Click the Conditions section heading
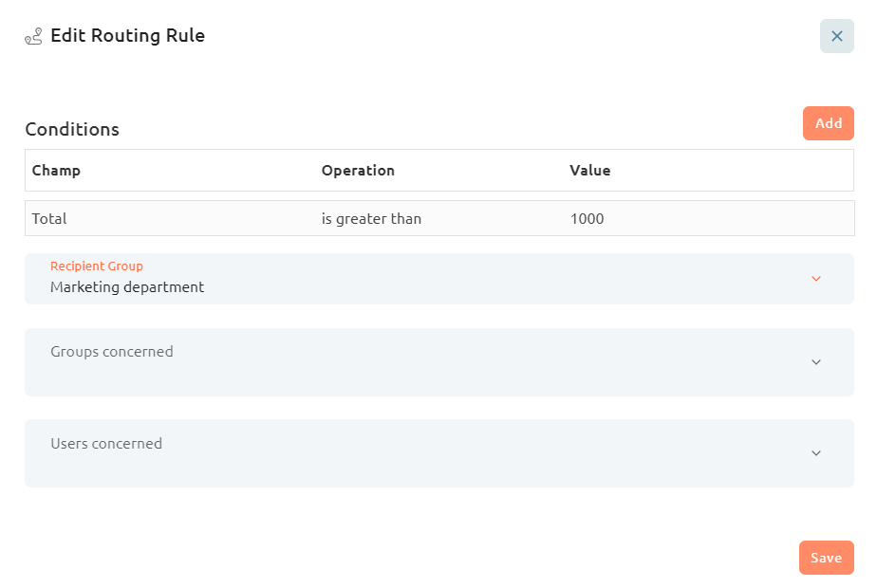Image resolution: width=877 pixels, height=588 pixels. pos(72,129)
